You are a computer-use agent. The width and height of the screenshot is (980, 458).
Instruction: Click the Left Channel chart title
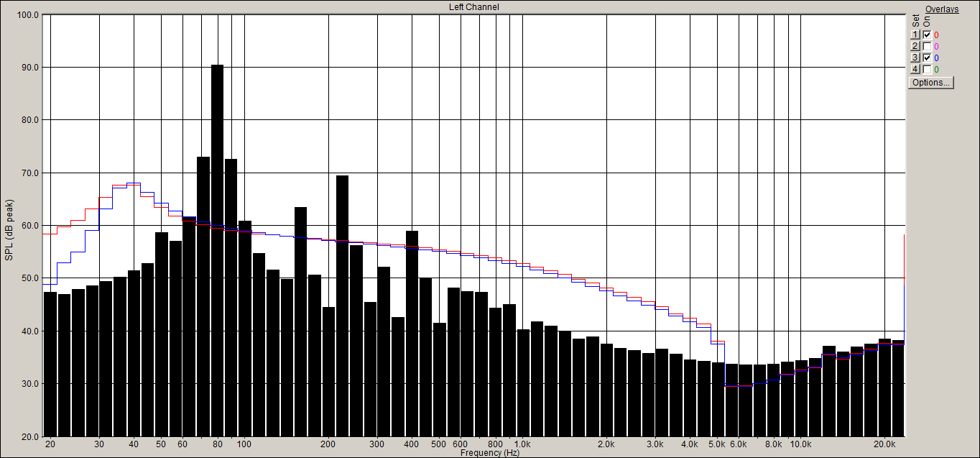click(x=473, y=7)
